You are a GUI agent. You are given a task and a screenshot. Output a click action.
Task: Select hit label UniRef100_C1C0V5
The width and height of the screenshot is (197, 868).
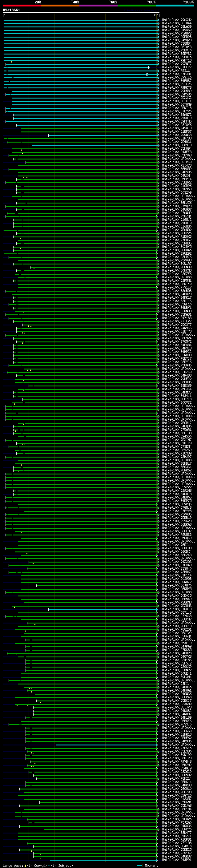[x=176, y=819]
